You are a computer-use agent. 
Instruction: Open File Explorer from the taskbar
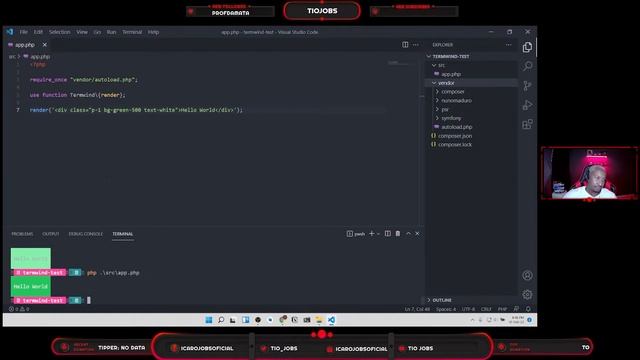tap(319, 320)
